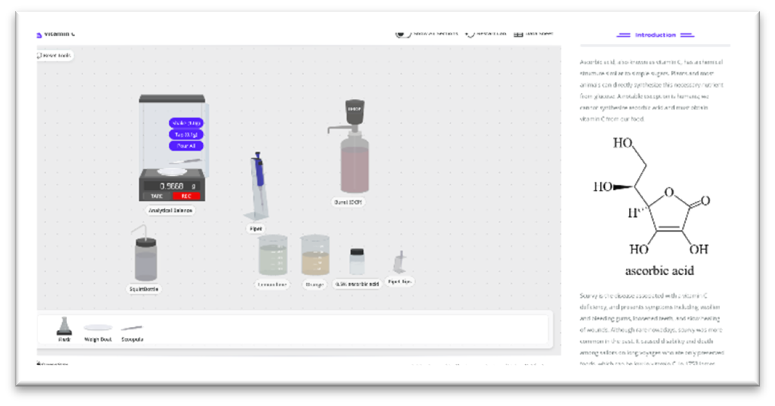Click the middle purple balance option button
The image size is (775, 406).
tap(186, 134)
